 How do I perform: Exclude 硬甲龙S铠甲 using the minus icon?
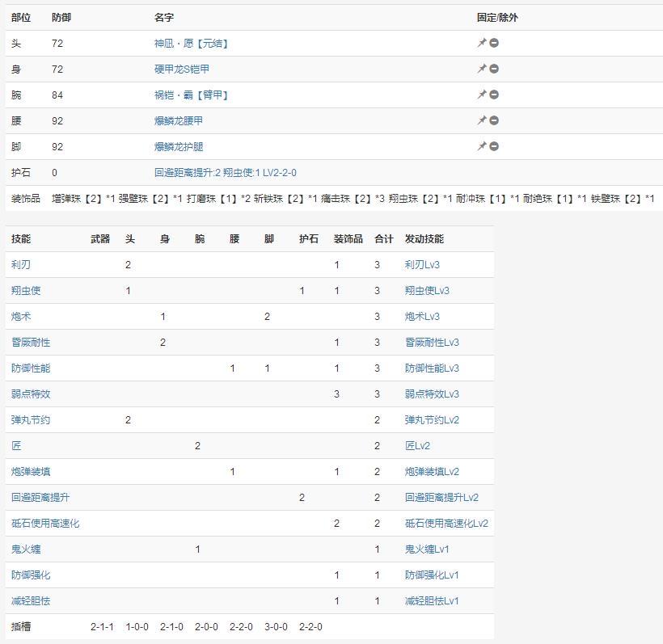(x=494, y=69)
